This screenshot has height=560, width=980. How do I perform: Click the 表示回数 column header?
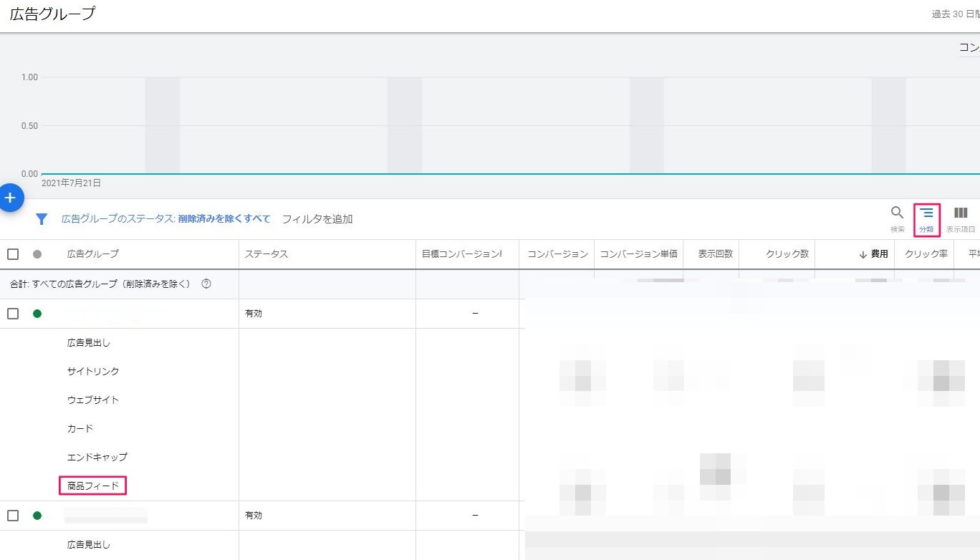pyautogui.click(x=715, y=254)
